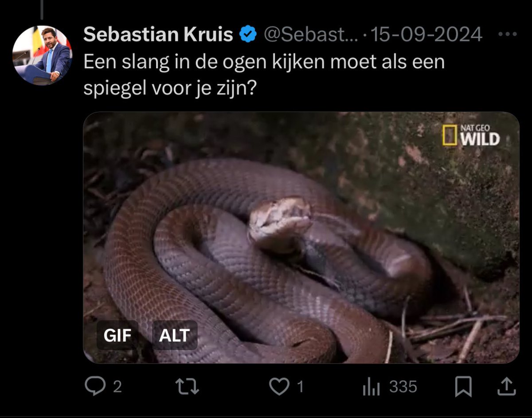
Task: Open the post timestamp 15-09-2024
Action: click(426, 34)
